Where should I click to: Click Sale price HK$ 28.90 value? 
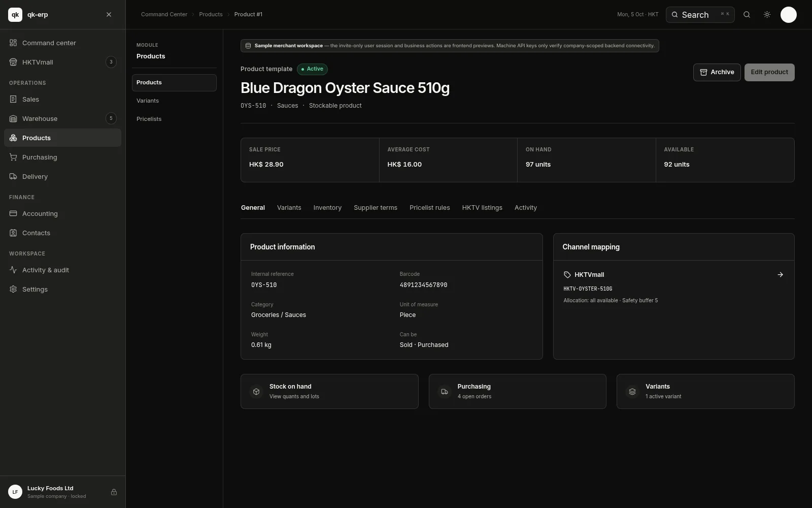click(x=266, y=165)
